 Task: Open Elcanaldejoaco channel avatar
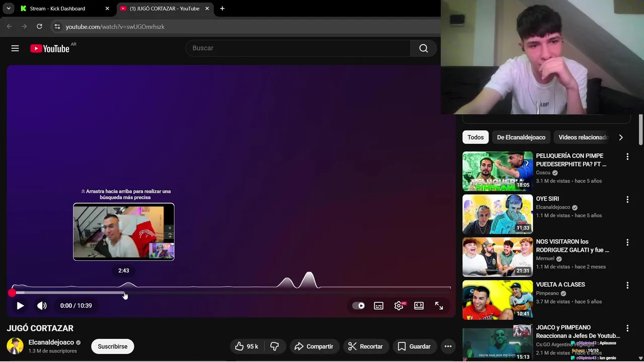[15, 346]
